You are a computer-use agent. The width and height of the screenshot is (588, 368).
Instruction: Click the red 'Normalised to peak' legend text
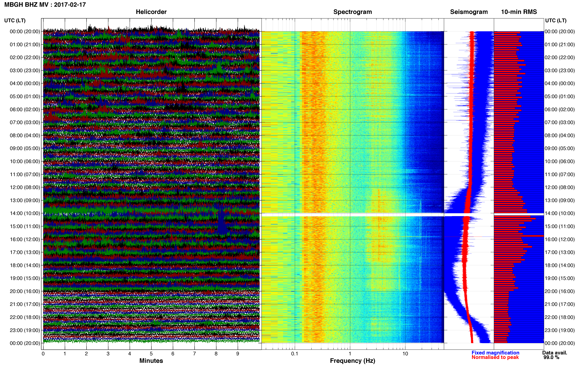(x=495, y=357)
